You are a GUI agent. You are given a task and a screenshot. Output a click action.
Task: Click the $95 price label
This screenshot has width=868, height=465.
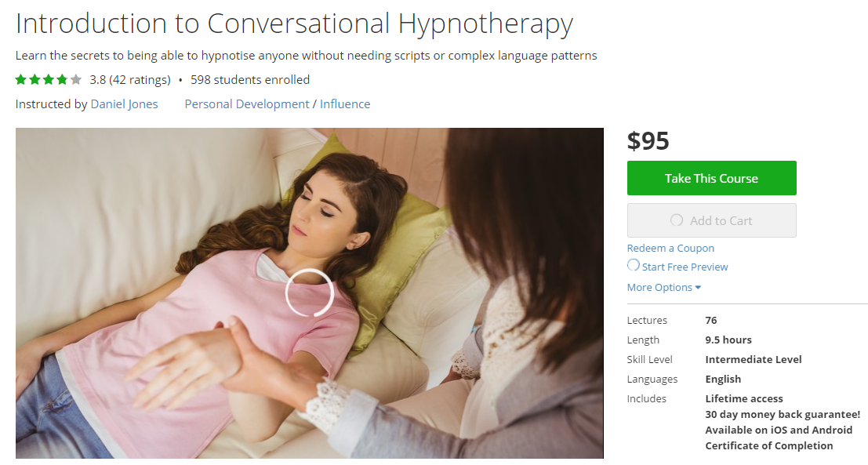coord(648,141)
